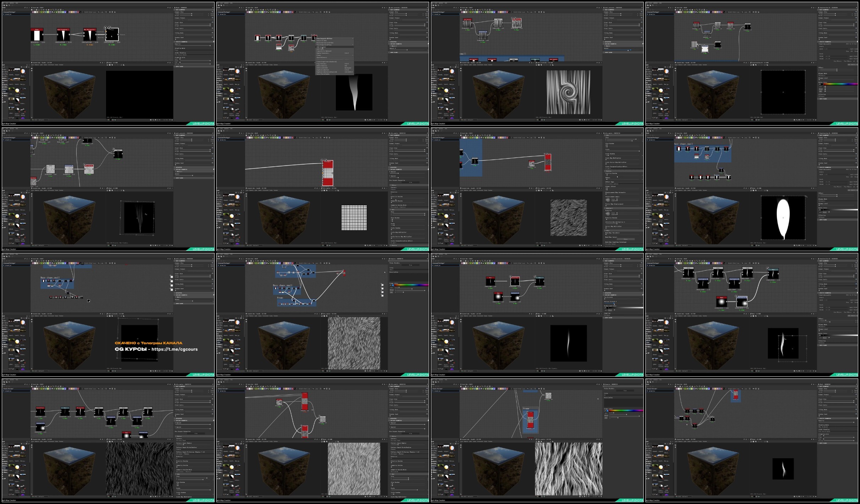The height and width of the screenshot is (504, 860).
Task: Open histogram icon above fur preview, three-blue-frames screenshot
Action: click(x=338, y=316)
